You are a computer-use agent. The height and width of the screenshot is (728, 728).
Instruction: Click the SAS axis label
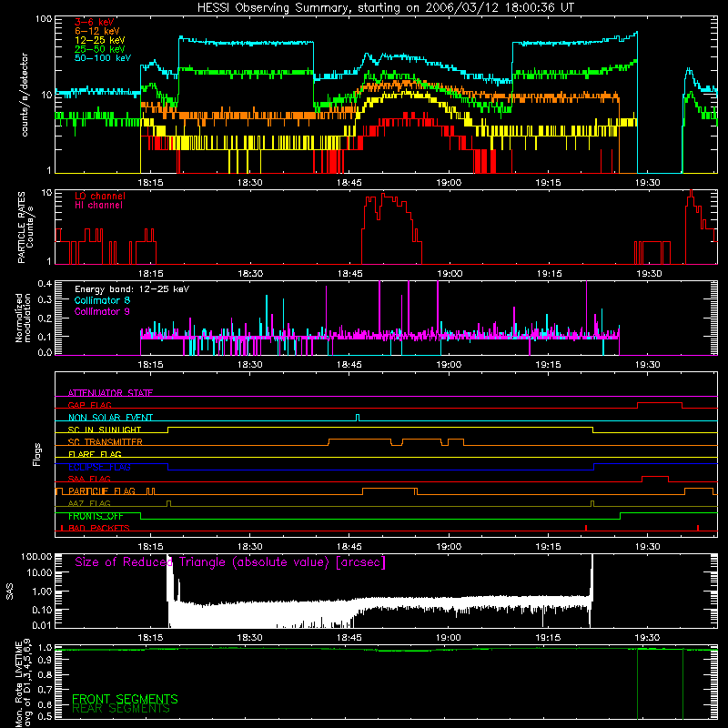coord(10,591)
